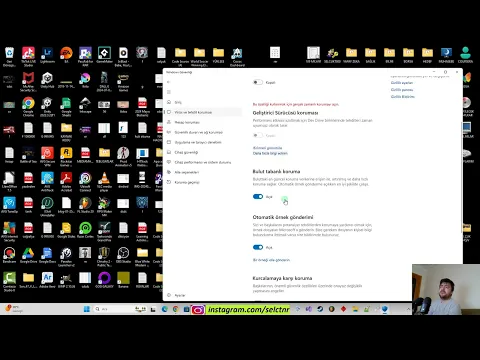The height and width of the screenshot is (360, 480).
Task: Select the Google Docs desktop icon
Action: 47,255
